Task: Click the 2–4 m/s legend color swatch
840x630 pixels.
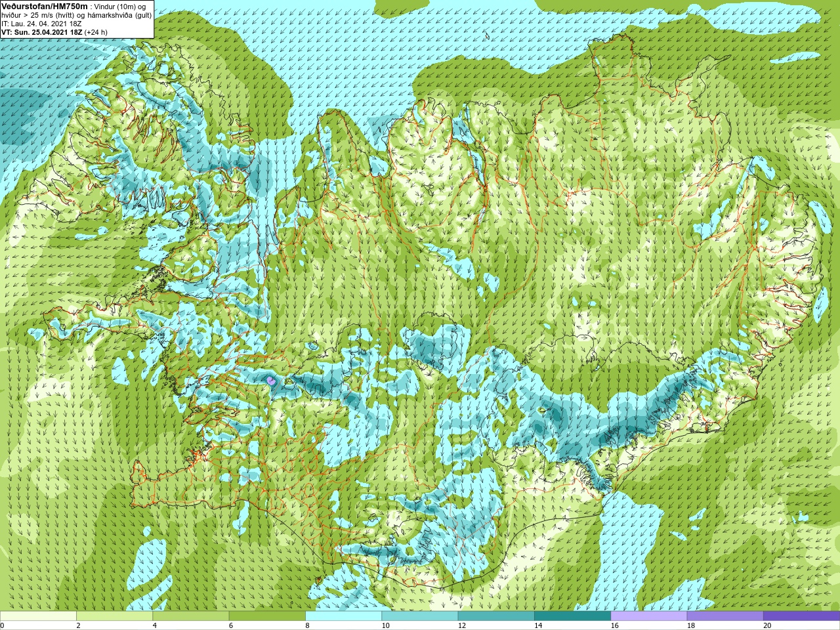Action: pos(114,616)
